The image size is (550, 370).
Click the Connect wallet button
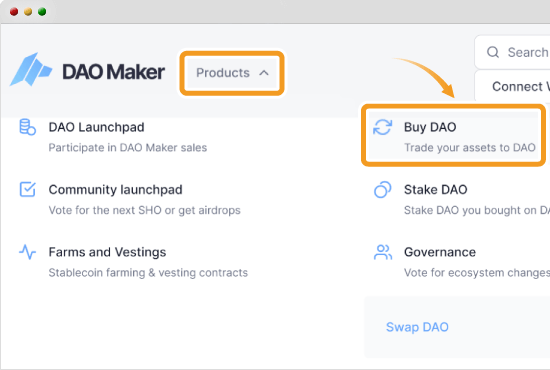tap(512, 86)
